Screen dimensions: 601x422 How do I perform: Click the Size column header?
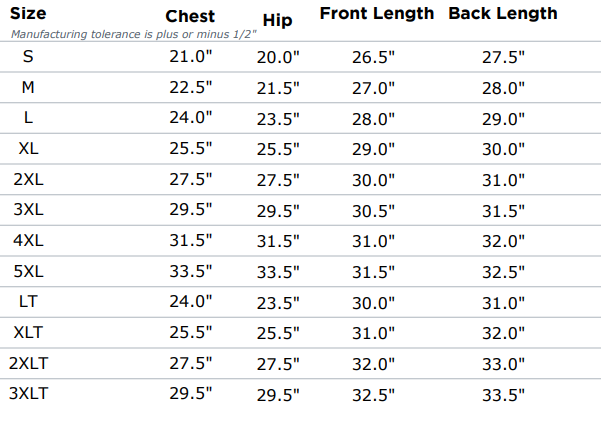click(x=27, y=15)
